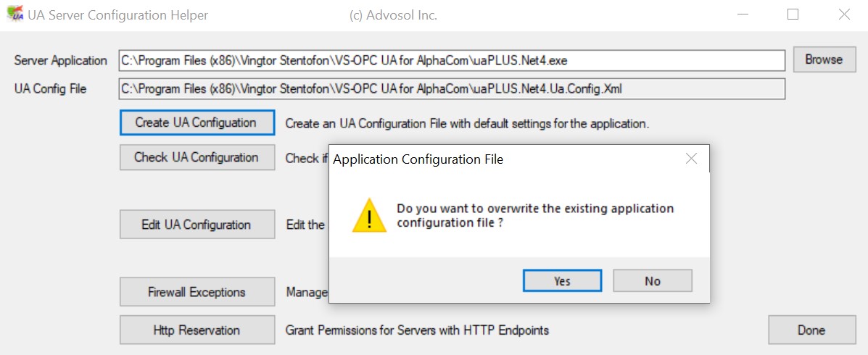Click the Application Configuration File dialog title
This screenshot has height=355, width=868.
(418, 159)
